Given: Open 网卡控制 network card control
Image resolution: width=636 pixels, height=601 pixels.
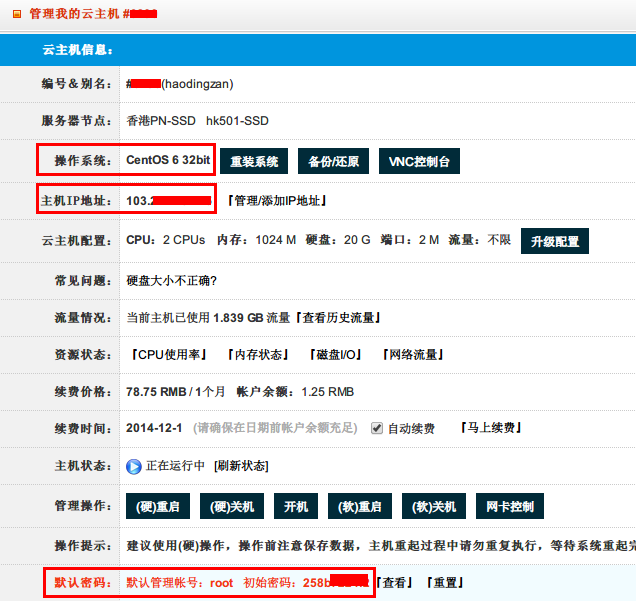Looking at the screenshot, I should (509, 507).
